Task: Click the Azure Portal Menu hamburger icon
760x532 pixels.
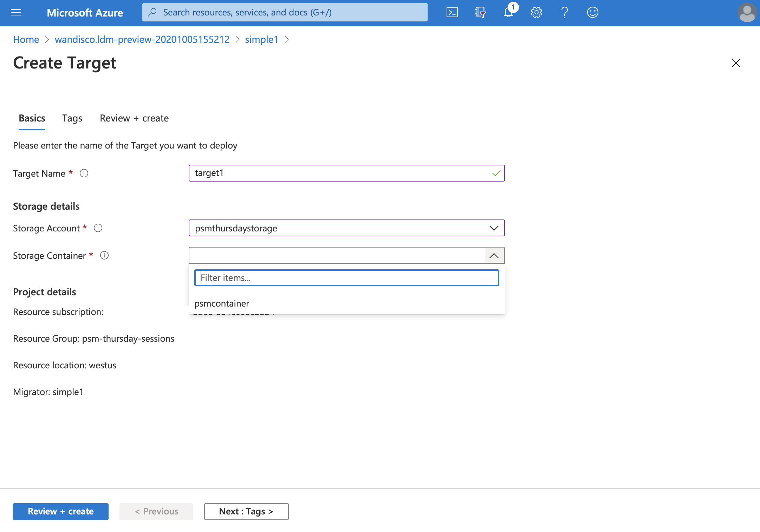Action: [15, 12]
